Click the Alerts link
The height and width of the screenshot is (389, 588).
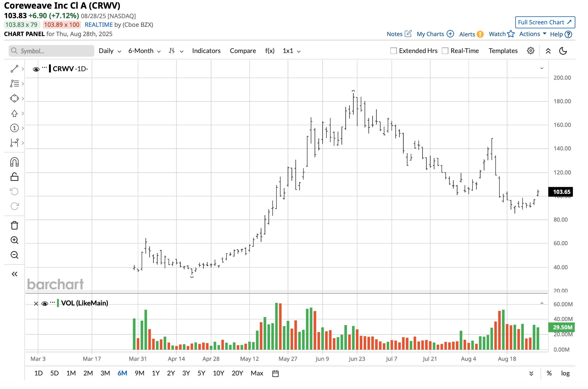coord(467,34)
